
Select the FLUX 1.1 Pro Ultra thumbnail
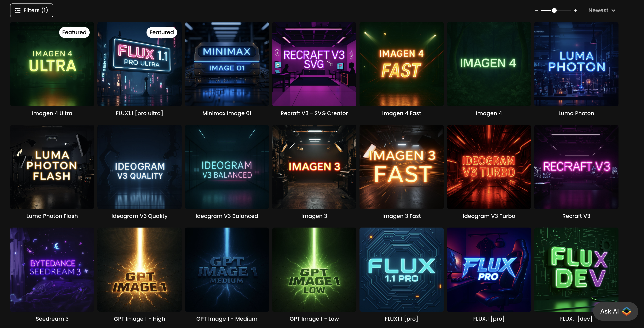coord(140,64)
